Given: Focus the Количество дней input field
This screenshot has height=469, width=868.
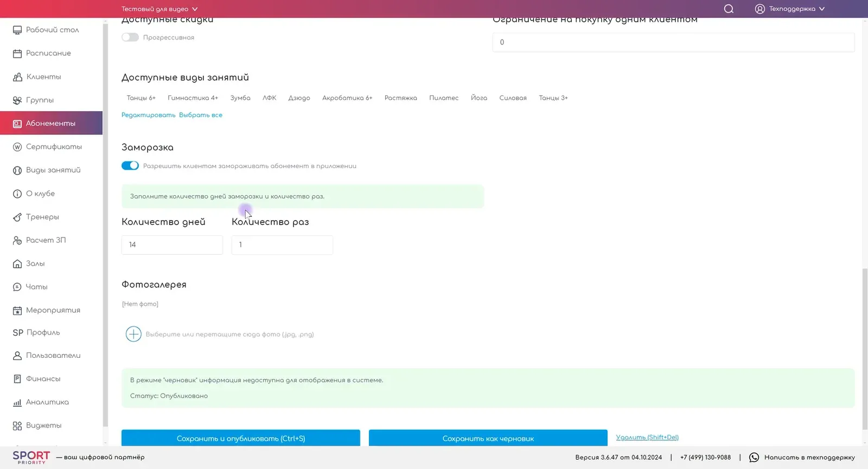Looking at the screenshot, I should coord(172,245).
